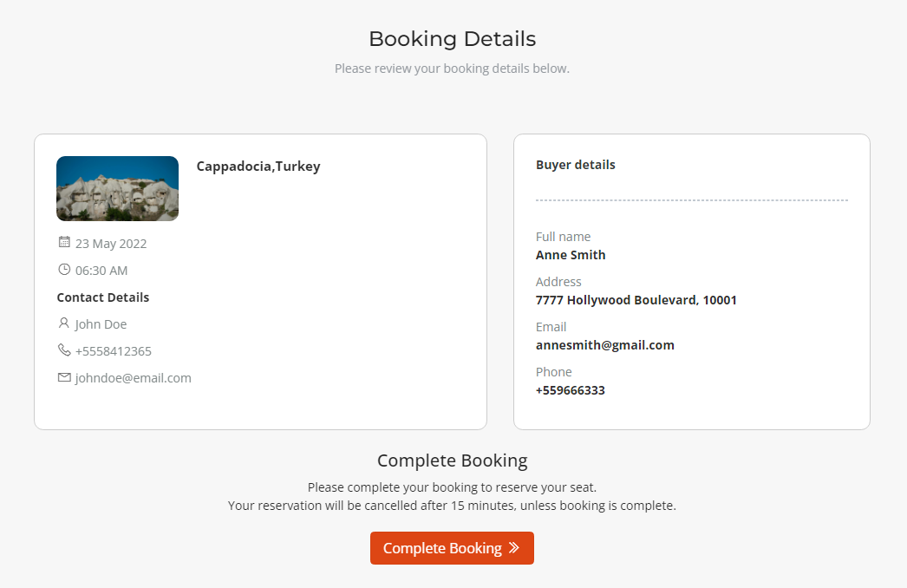This screenshot has width=907, height=588.
Task: Click the Buyer details heading
Action: (x=575, y=165)
